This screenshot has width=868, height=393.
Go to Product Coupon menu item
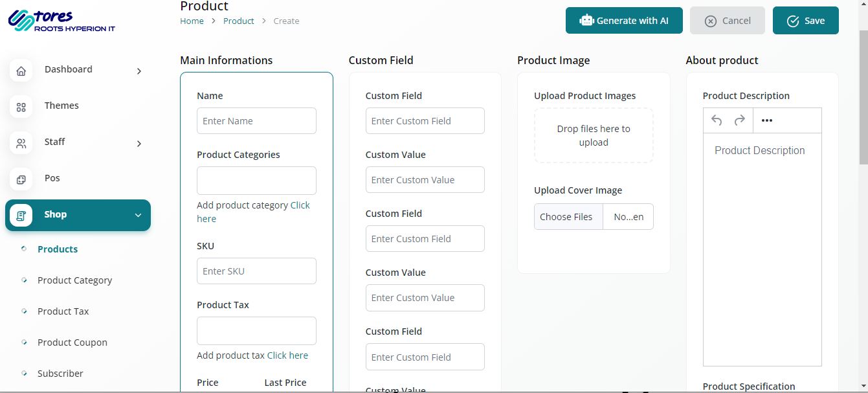coord(72,342)
